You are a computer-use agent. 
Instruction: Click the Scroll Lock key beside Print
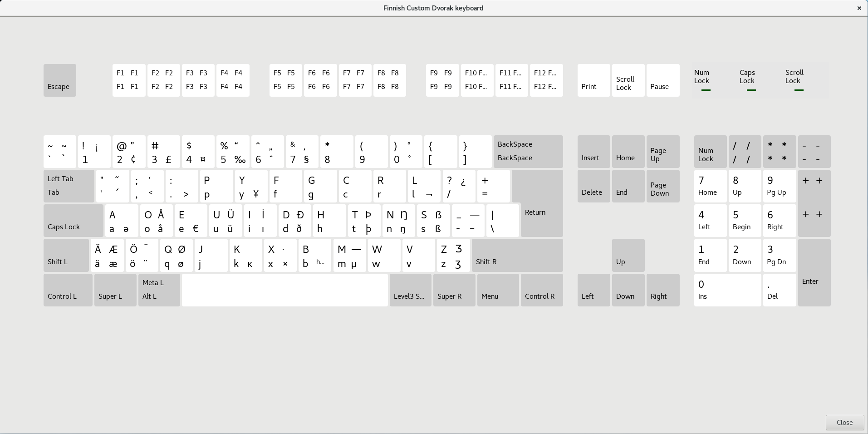pos(628,80)
